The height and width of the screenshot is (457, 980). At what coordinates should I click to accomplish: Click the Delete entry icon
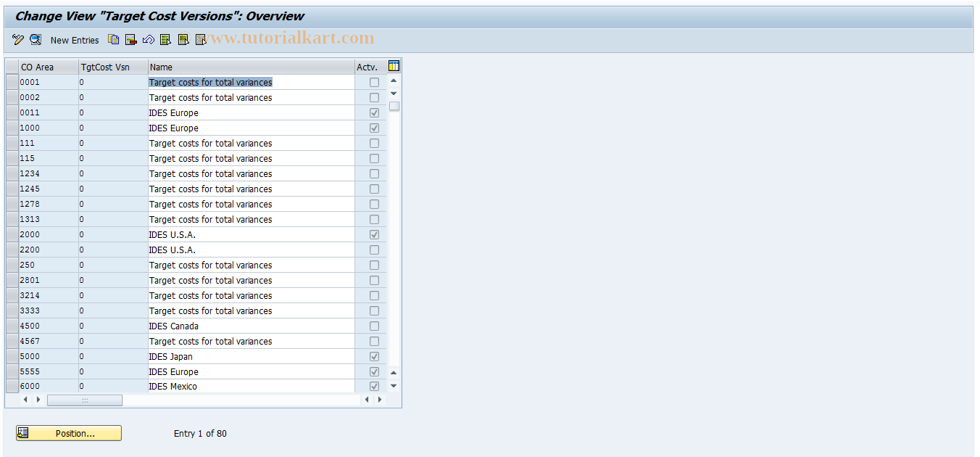pos(131,40)
